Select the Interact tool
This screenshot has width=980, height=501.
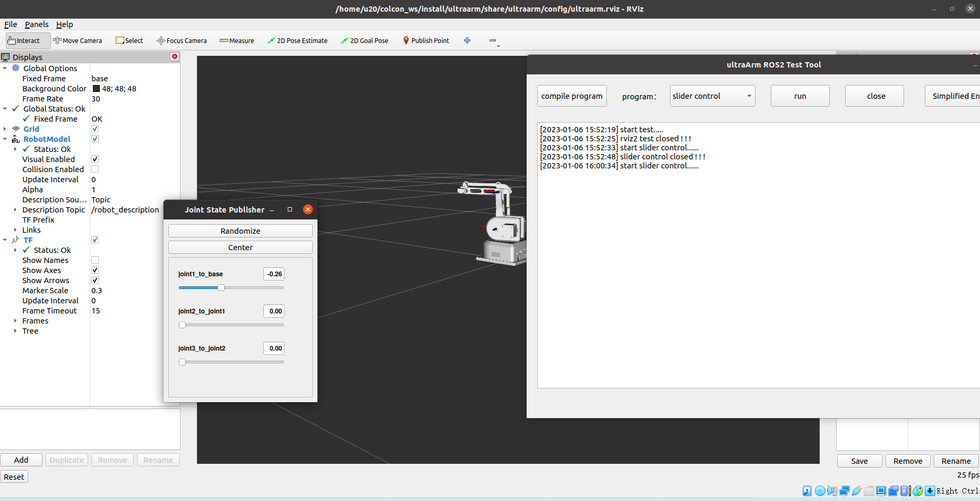(24, 40)
